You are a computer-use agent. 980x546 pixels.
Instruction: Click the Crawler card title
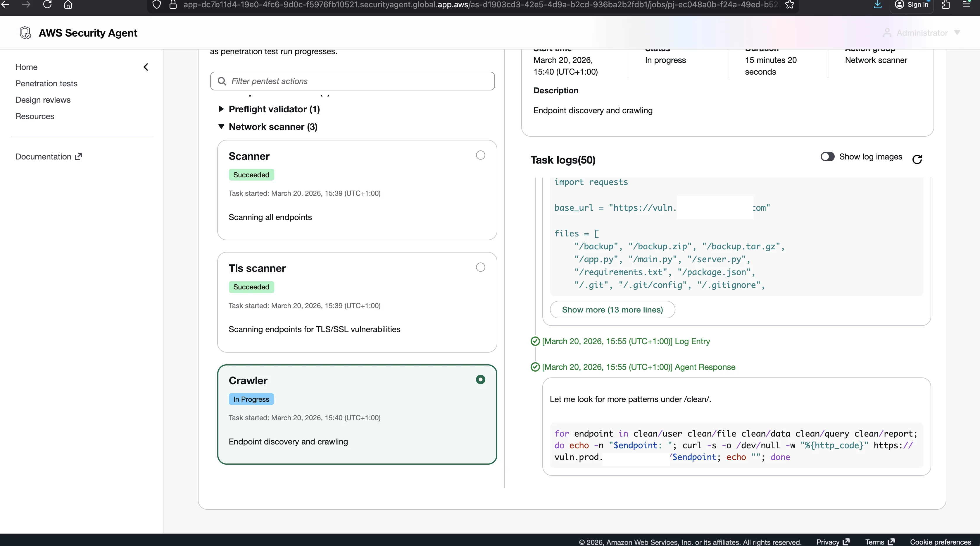click(x=248, y=381)
